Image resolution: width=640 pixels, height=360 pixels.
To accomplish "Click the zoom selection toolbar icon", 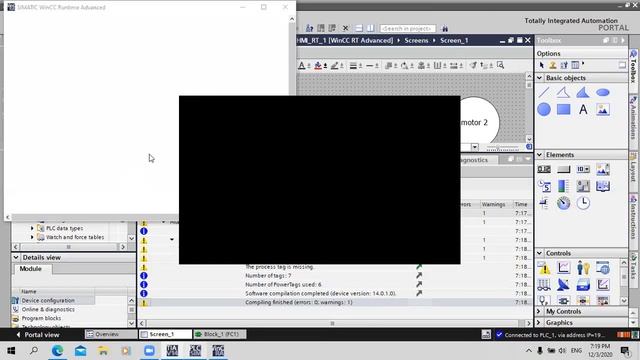I will coord(500,65).
